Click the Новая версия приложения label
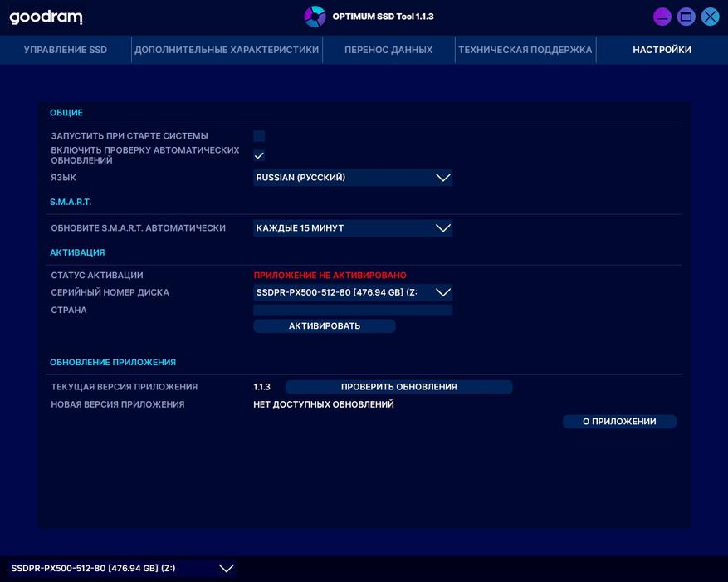The width and height of the screenshot is (728, 582). (x=118, y=404)
